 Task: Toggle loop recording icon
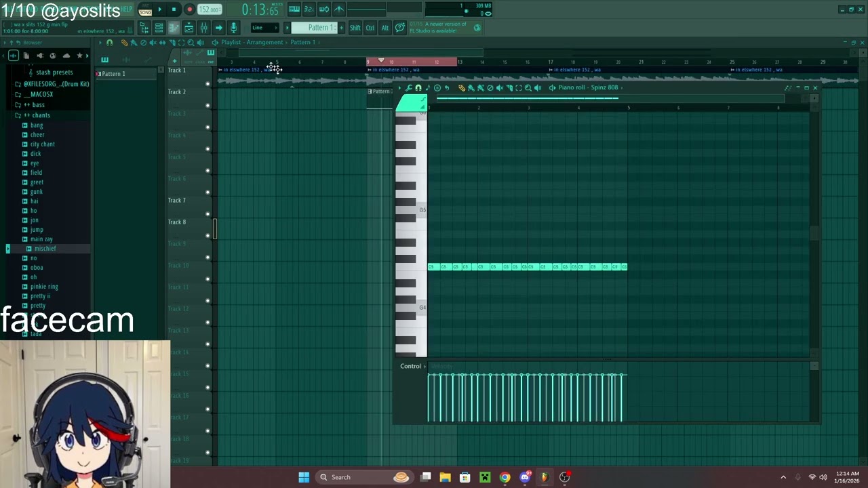click(324, 9)
